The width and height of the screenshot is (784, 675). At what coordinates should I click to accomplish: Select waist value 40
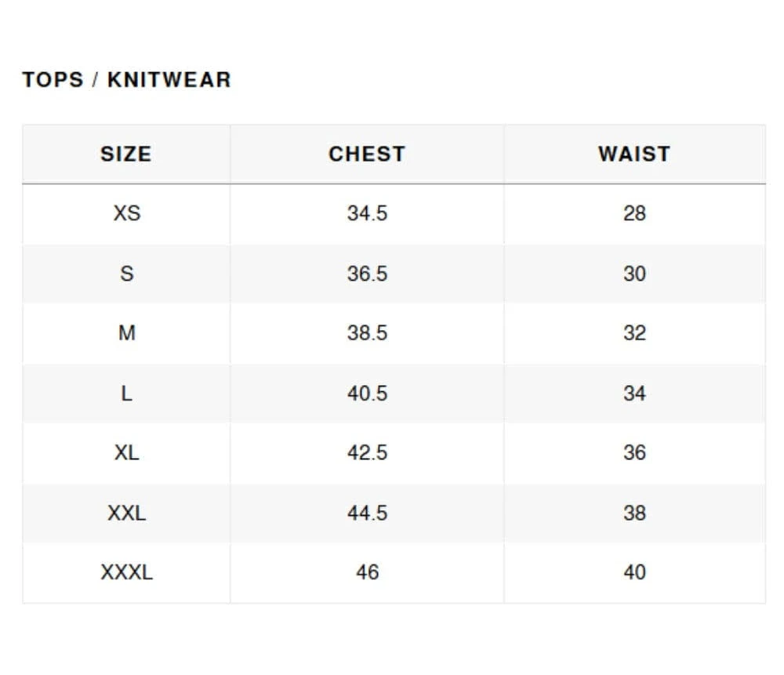634,573
